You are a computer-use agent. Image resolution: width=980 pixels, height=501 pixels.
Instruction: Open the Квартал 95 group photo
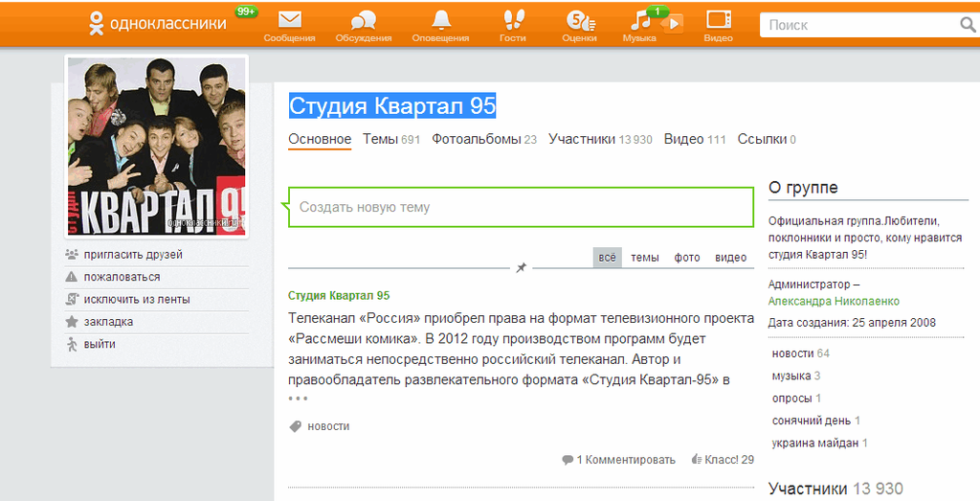[x=156, y=147]
